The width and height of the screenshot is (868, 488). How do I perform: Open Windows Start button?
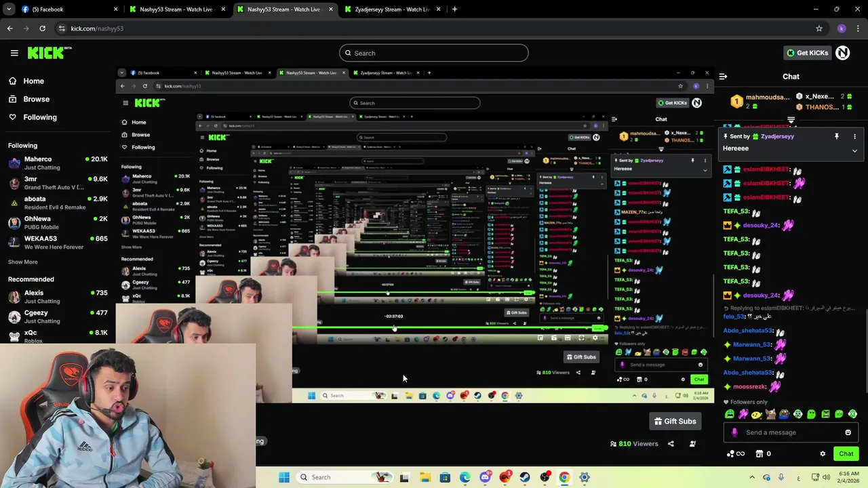(x=284, y=477)
